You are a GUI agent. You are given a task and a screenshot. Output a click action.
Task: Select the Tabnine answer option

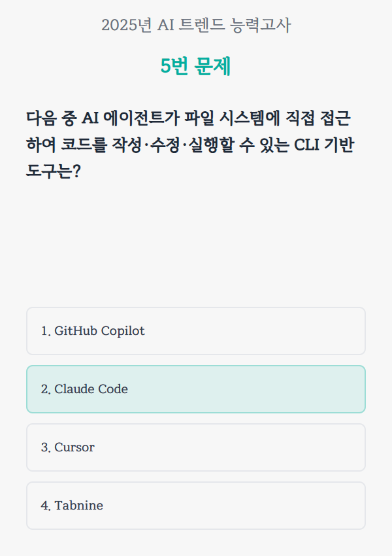click(196, 506)
